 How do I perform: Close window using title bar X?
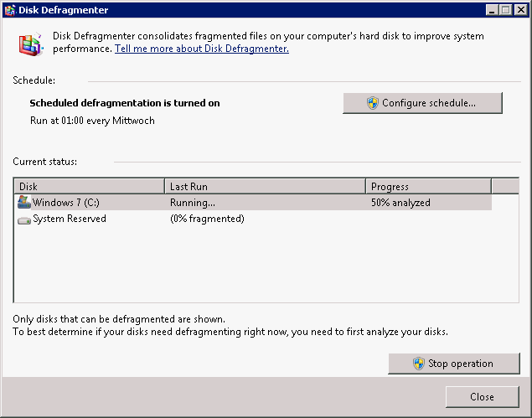click(x=521, y=10)
